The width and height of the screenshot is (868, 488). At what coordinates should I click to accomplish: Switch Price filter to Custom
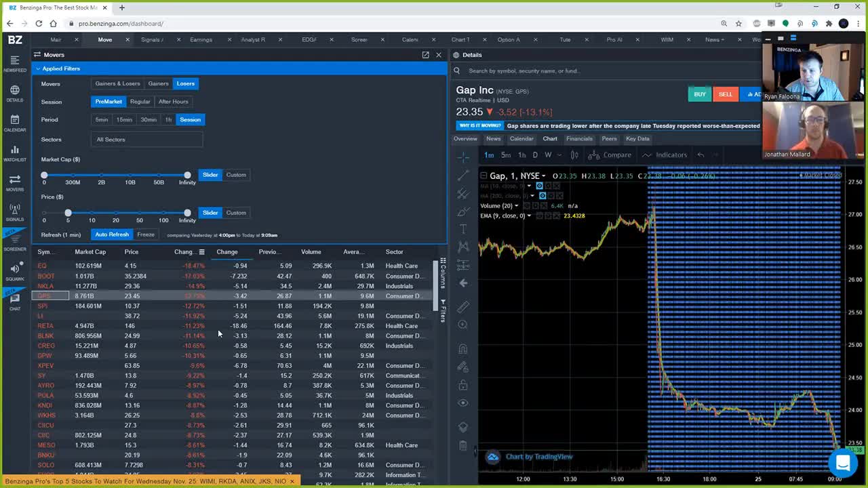236,213
